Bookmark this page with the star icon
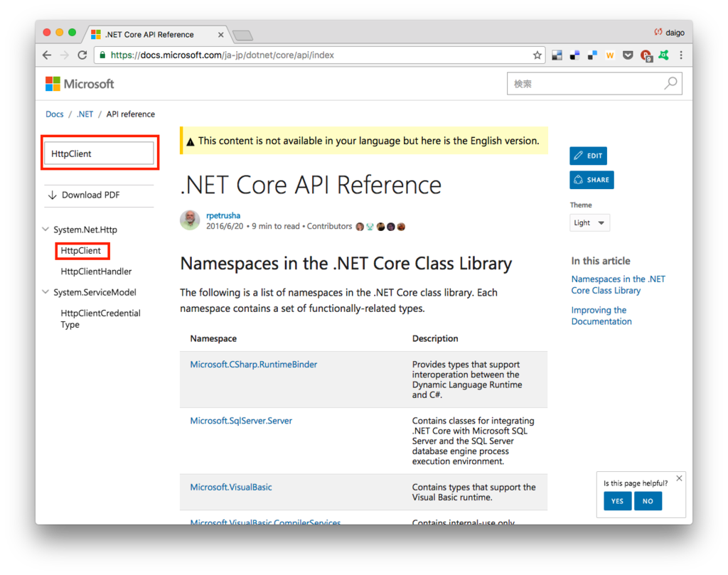This screenshot has height=575, width=728. (537, 55)
